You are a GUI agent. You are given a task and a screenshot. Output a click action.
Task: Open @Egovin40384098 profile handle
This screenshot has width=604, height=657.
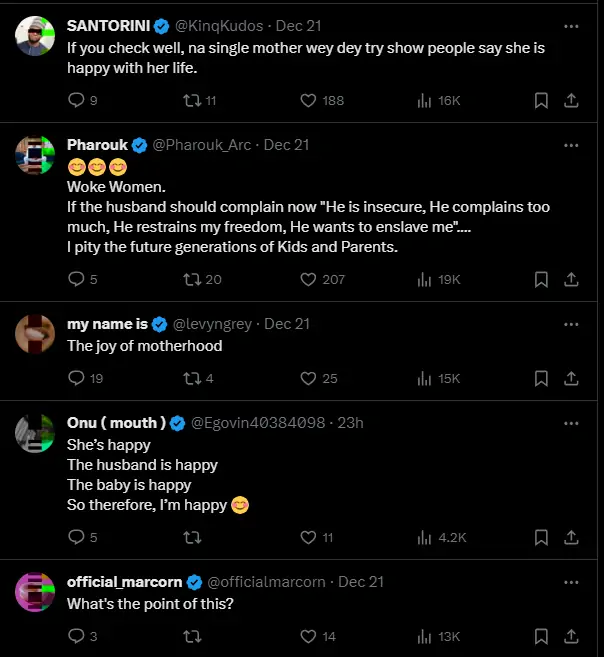tap(258, 423)
